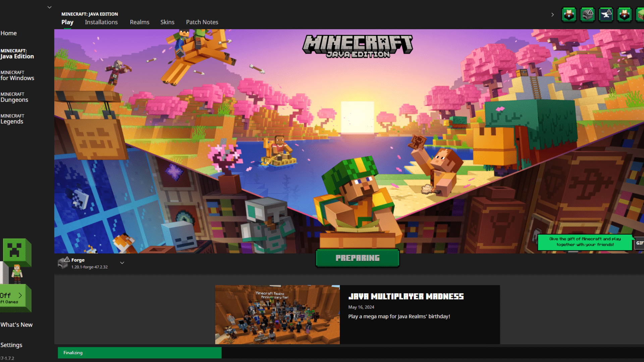Viewport: 644px width, 362px height.
Task: Click the Forge furnace installation icon
Action: [63, 263]
